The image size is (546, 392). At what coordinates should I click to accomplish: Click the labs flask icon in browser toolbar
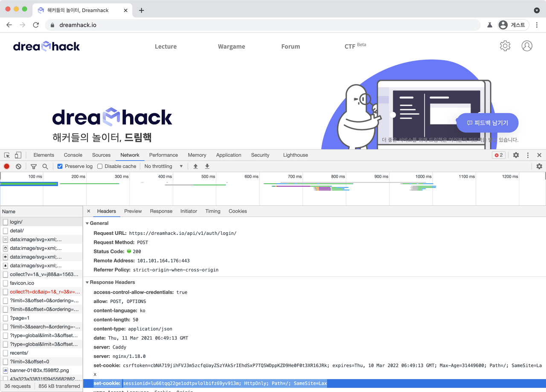tap(490, 25)
